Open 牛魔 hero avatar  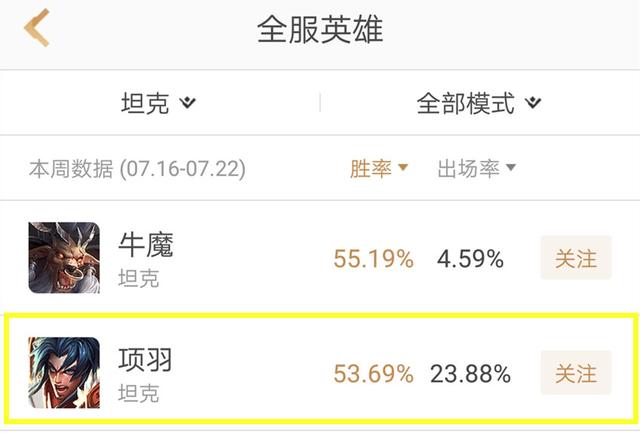64,258
